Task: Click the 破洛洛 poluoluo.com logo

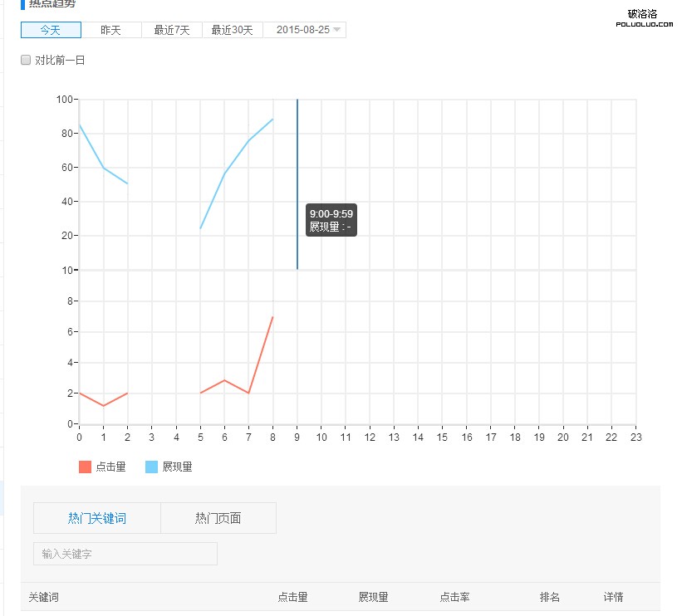Action: [x=645, y=18]
